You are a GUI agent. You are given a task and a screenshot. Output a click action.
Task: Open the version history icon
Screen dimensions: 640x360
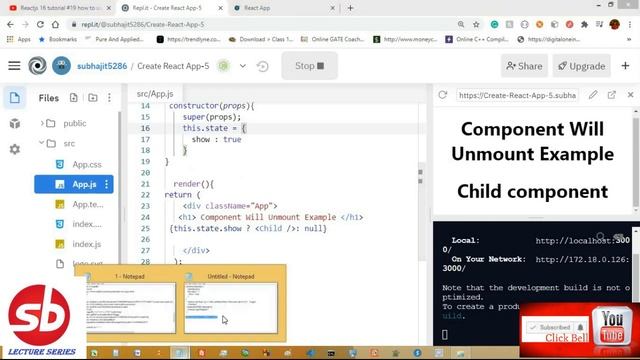(x=263, y=66)
